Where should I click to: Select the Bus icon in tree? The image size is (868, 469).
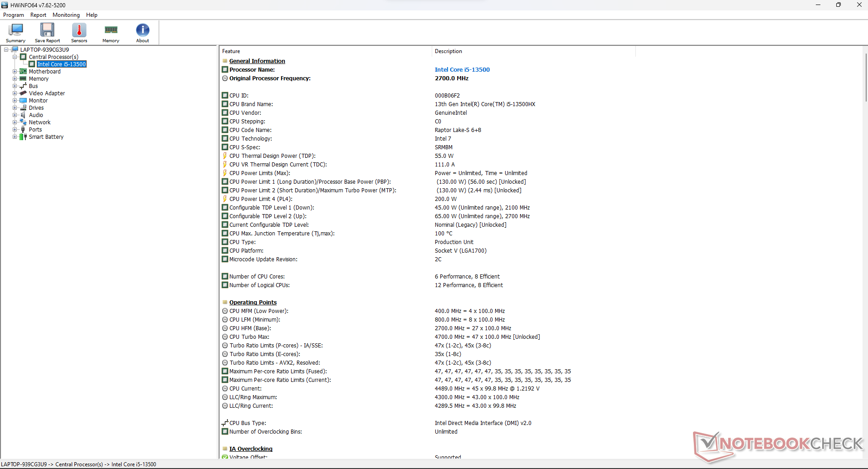(x=23, y=86)
